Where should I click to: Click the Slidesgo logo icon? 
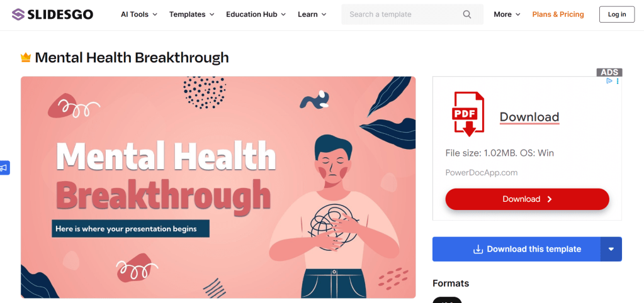coord(18,14)
